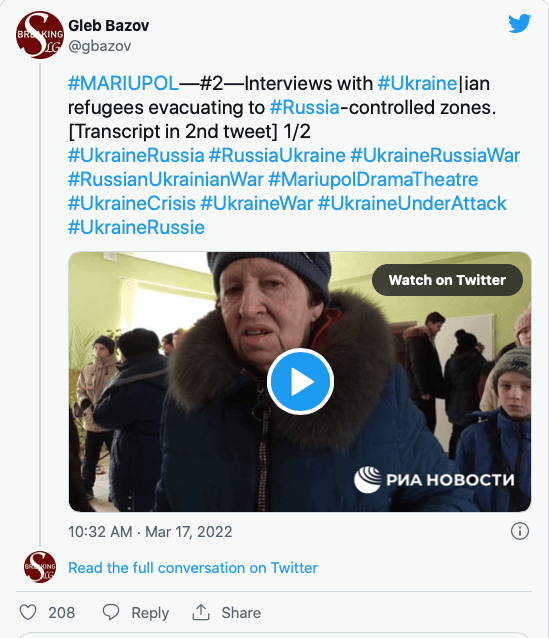Open the 10:32 AM Mar 17, 2022 timestamp
549x638 pixels.
coord(150,532)
